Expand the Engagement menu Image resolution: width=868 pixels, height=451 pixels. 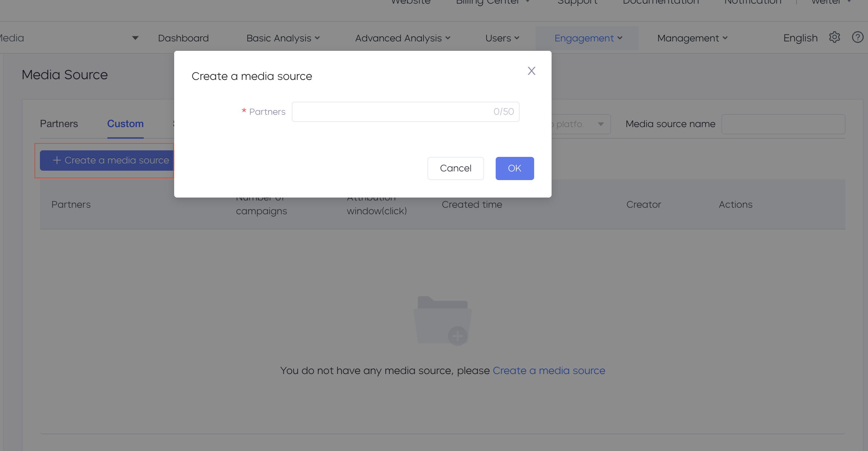tap(588, 38)
